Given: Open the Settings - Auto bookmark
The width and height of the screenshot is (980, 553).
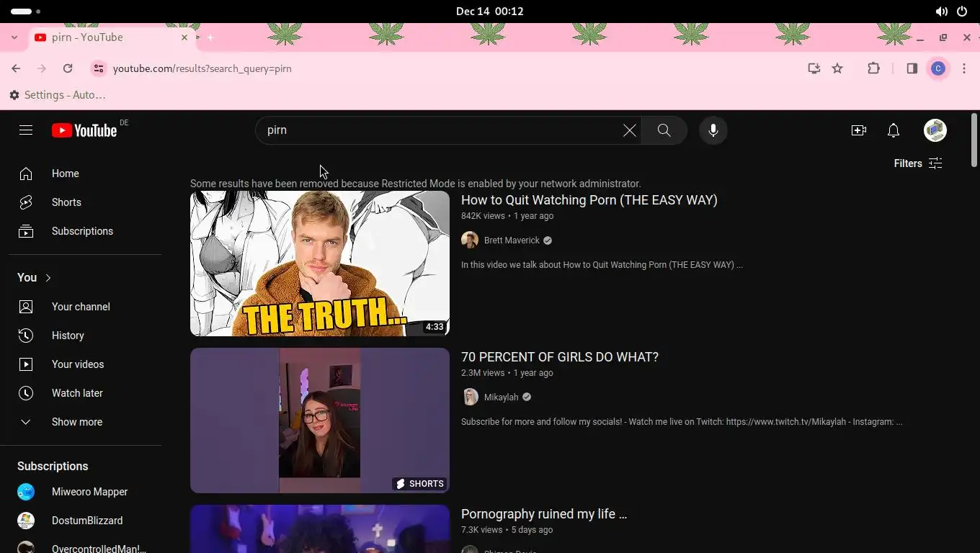Looking at the screenshot, I should point(58,95).
